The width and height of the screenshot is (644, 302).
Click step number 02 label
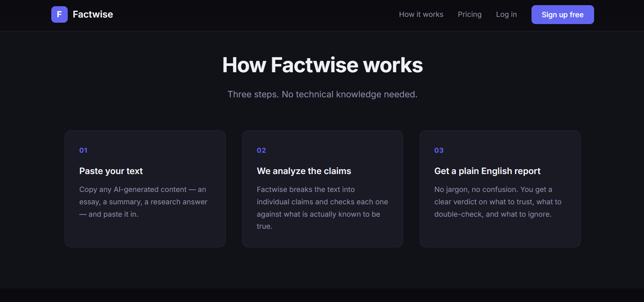261,150
